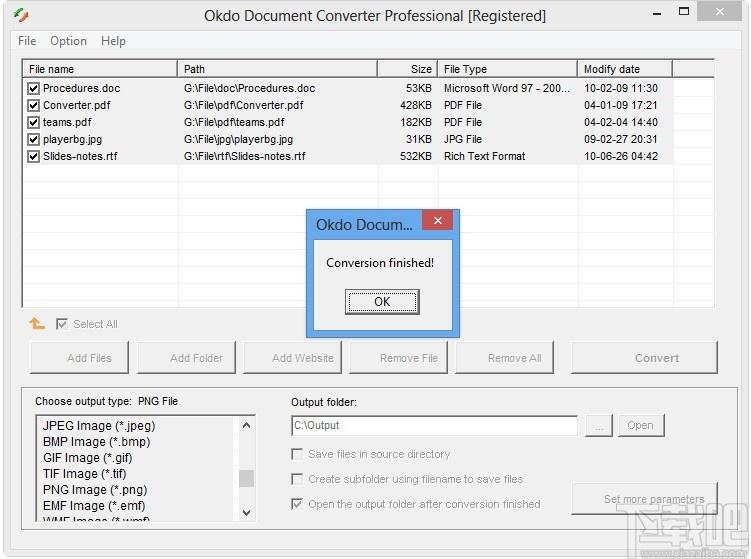Sort by Size column header

(408, 69)
